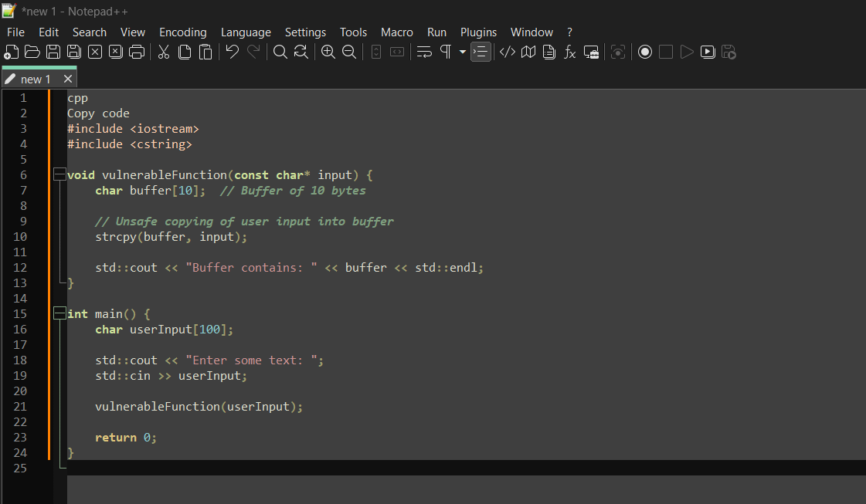The height and width of the screenshot is (504, 866).
Task: Collapse the main function fold
Action: coord(59,313)
